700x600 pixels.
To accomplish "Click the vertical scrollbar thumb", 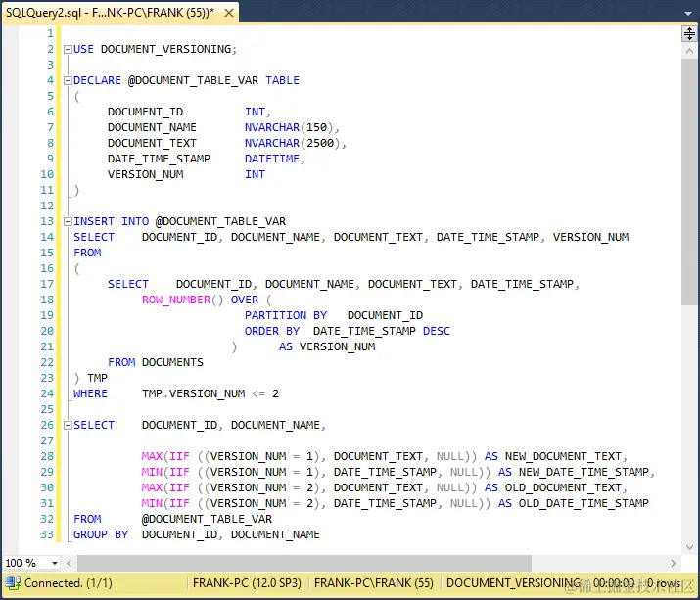I will tap(689, 182).
